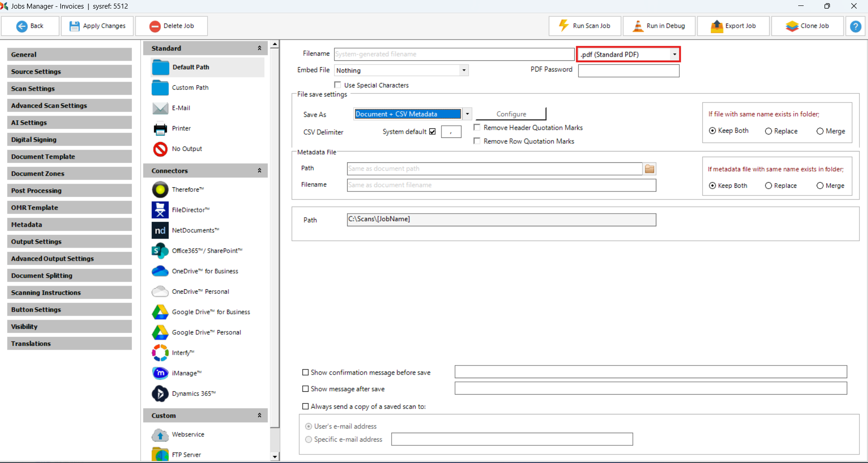The width and height of the screenshot is (868, 463).
Task: Choose the No Output icon
Action: tap(160, 149)
